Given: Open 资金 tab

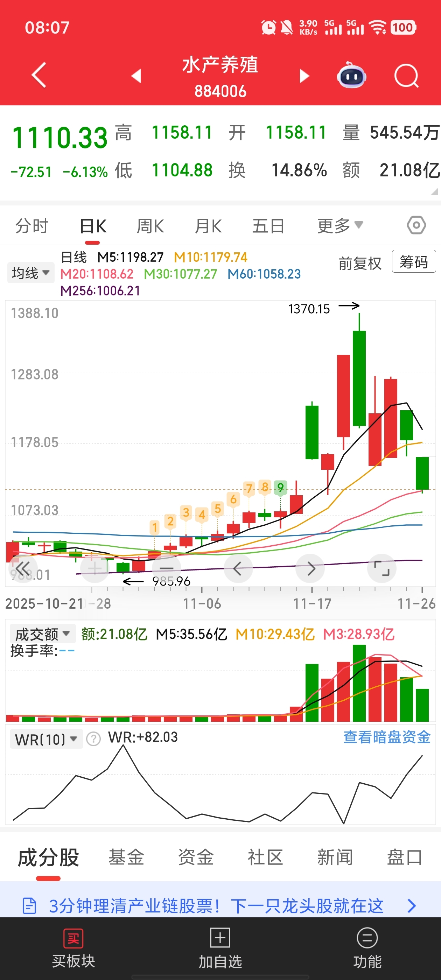Looking at the screenshot, I should click(196, 857).
